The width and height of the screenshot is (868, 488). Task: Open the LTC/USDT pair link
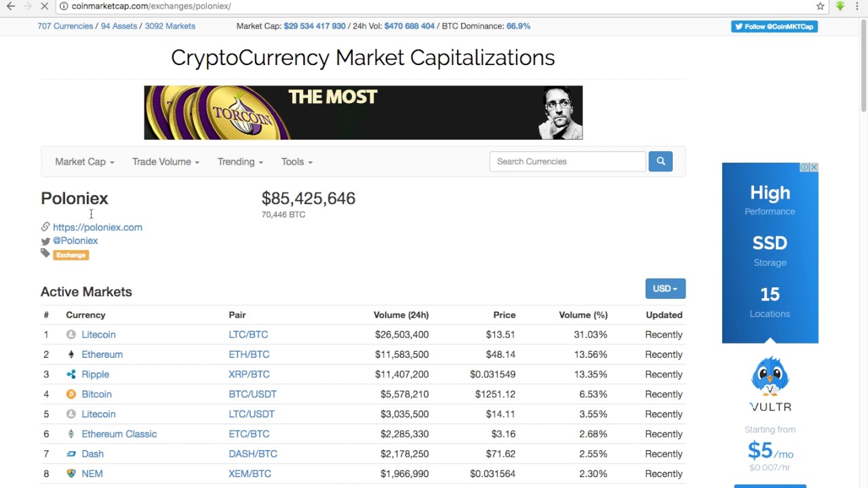pos(252,414)
